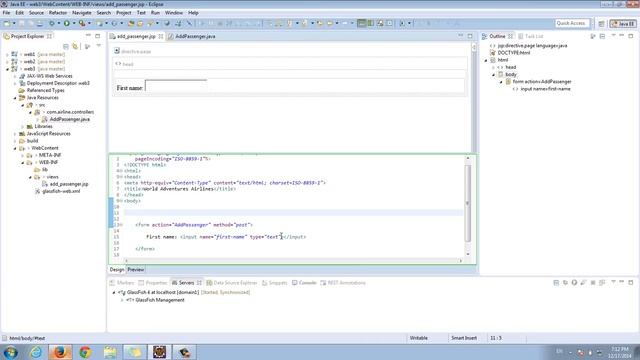Screen dimensions: 640x360
Task: Click the source editor horizontal scrollbar
Action: pyautogui.click(x=293, y=260)
